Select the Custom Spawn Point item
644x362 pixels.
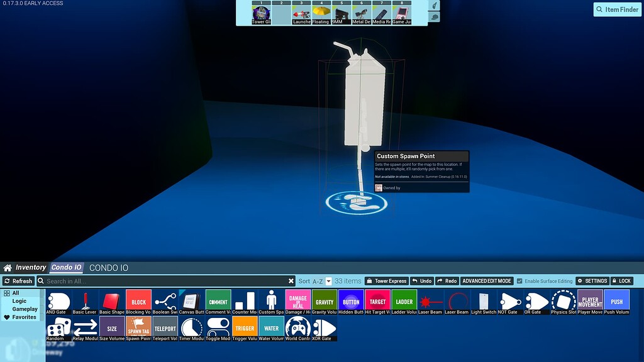click(x=271, y=302)
